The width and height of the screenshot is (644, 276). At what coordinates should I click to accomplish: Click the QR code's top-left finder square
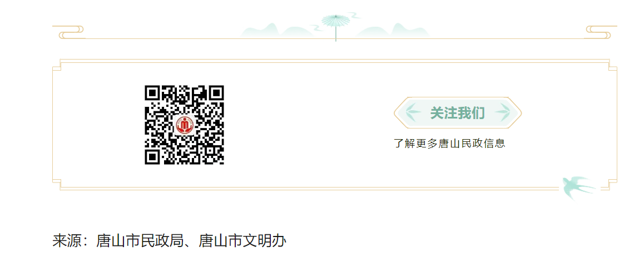[x=153, y=93]
